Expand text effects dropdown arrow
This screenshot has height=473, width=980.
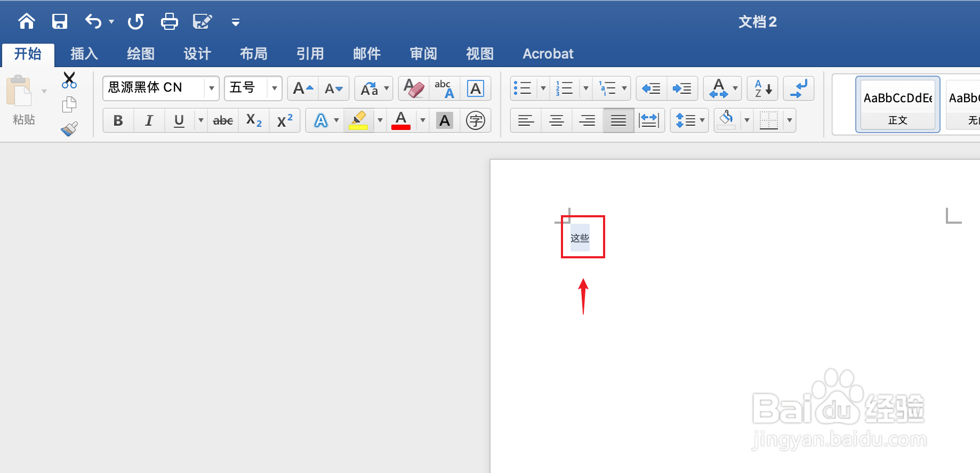point(336,120)
